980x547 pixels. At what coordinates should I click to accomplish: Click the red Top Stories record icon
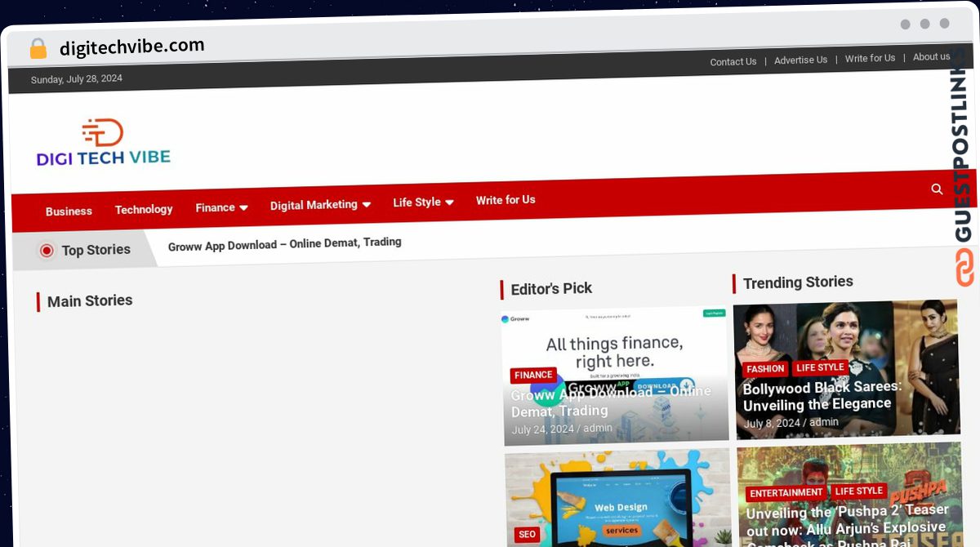47,251
